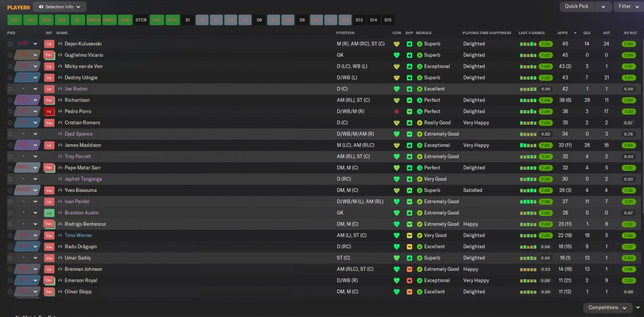Screen dimensions: 644x317
Task: Click Ivan Perišić's morale icon
Action: pos(420,201)
